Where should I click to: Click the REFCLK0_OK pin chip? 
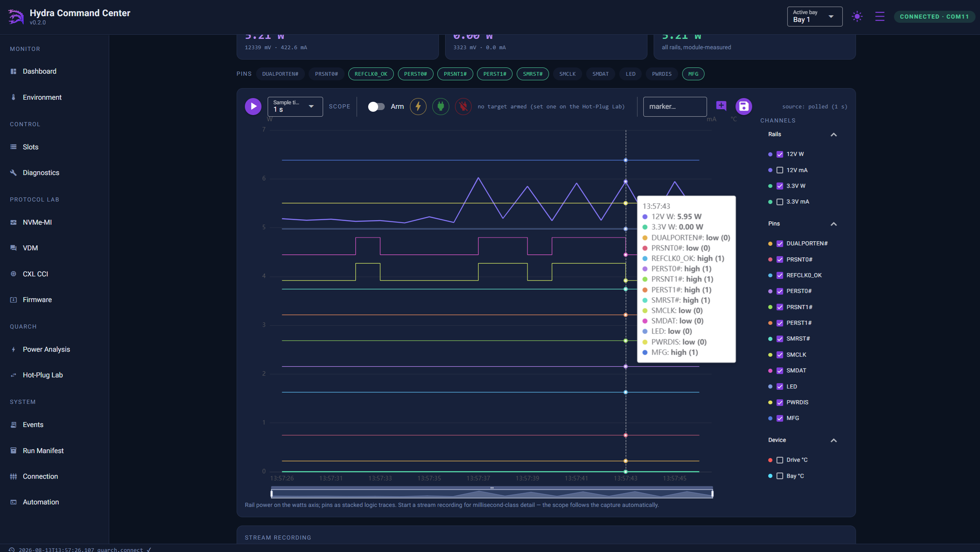pos(371,74)
